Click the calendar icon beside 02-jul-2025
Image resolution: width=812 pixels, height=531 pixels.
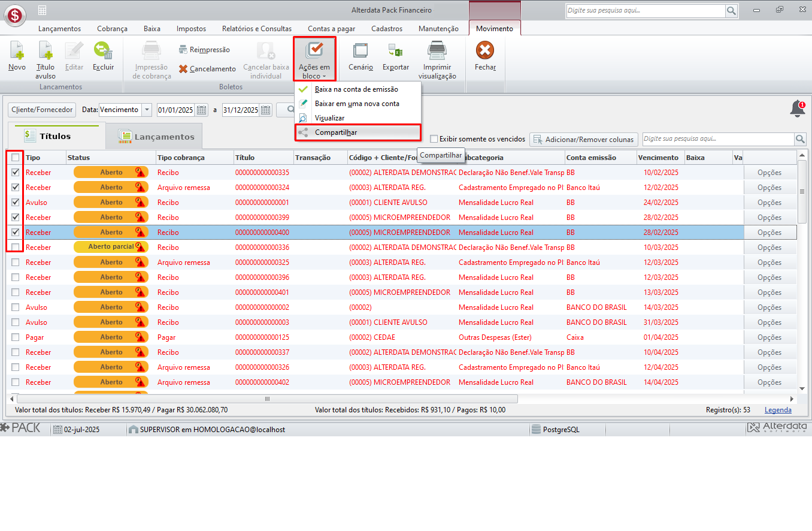coord(57,429)
